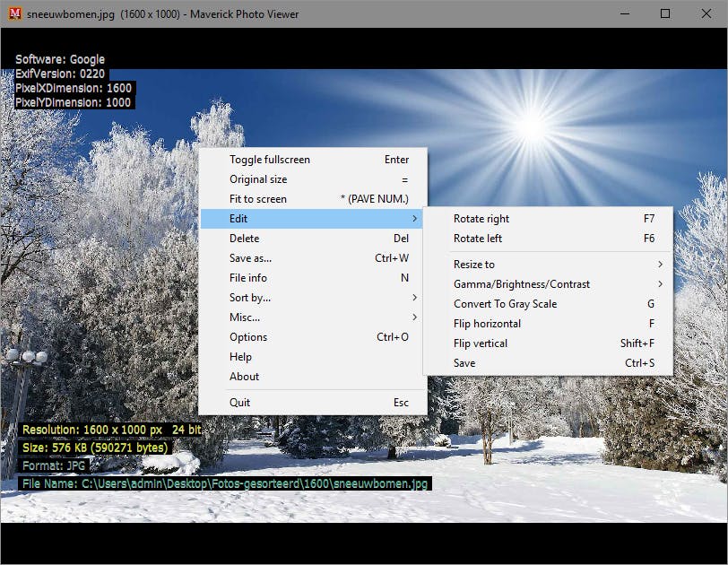The image size is (728, 565).
Task: Expand the Misc... submenu
Action: [x=313, y=317]
